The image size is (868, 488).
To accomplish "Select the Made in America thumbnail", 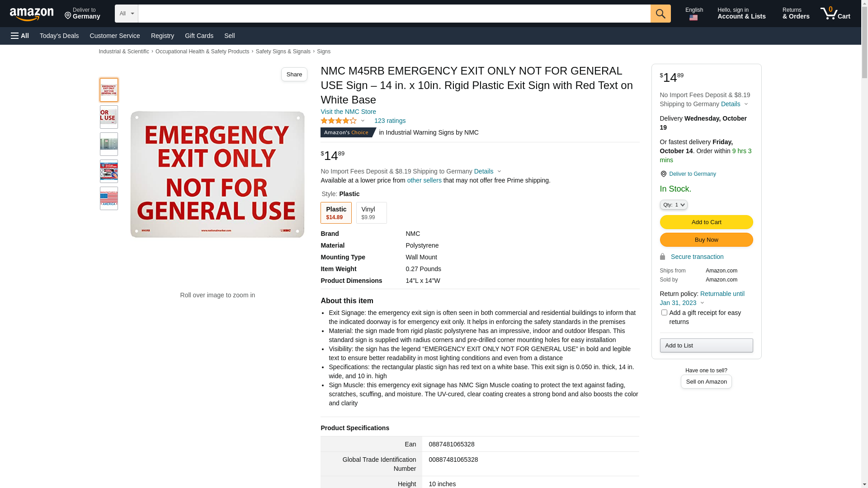I will coord(109,198).
